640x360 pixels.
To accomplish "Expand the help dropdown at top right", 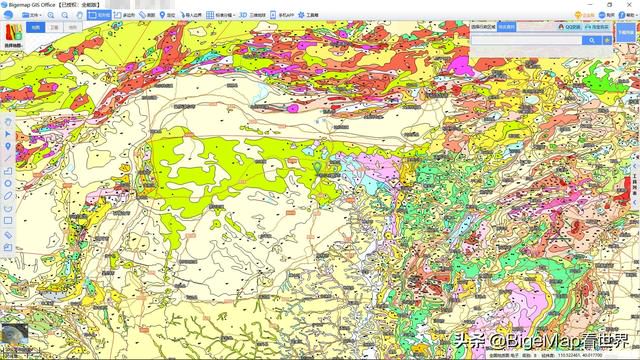I will click(x=628, y=15).
